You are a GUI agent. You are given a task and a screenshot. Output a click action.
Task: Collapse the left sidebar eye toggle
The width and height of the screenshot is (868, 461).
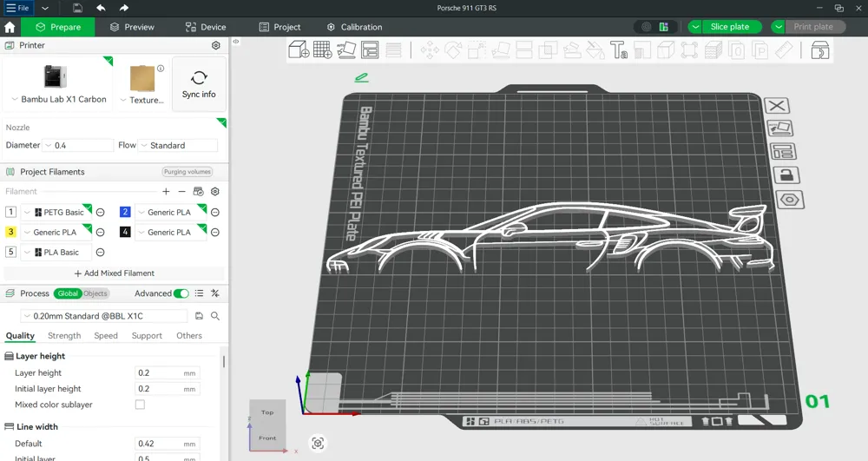(236, 42)
